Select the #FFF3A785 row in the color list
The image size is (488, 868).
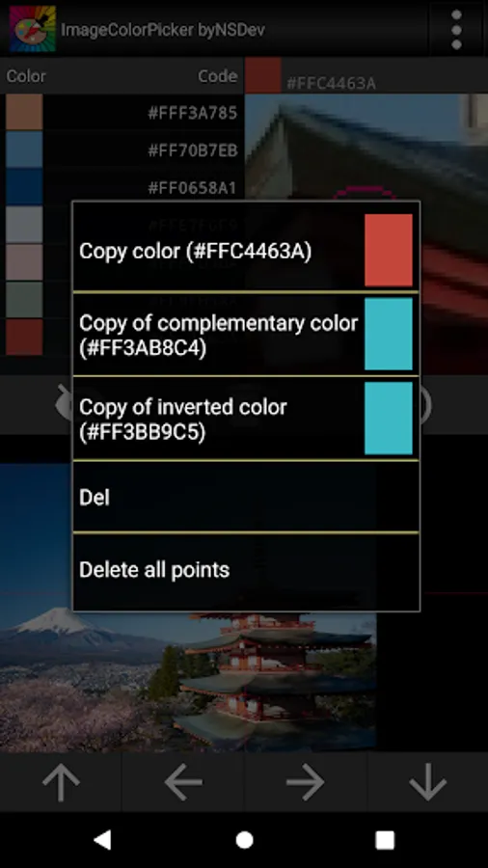(x=122, y=113)
